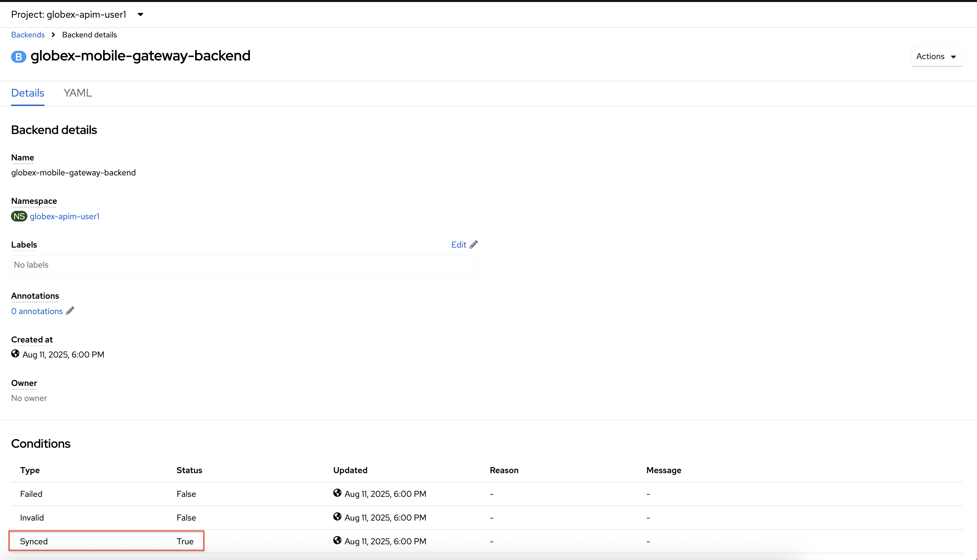Click the Created at timestamp text
Image resolution: width=977 pixels, height=560 pixels.
pyautogui.click(x=63, y=355)
